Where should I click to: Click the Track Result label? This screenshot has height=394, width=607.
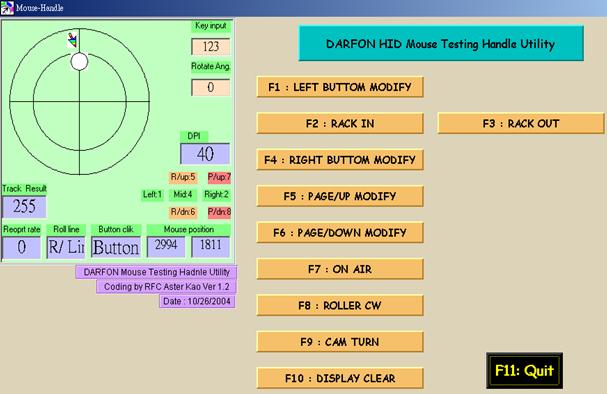(x=24, y=189)
